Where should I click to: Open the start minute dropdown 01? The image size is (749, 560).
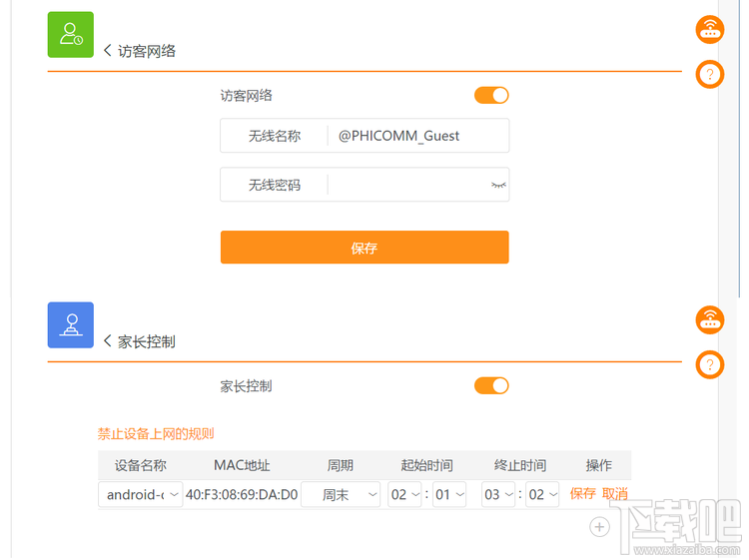tap(449, 494)
